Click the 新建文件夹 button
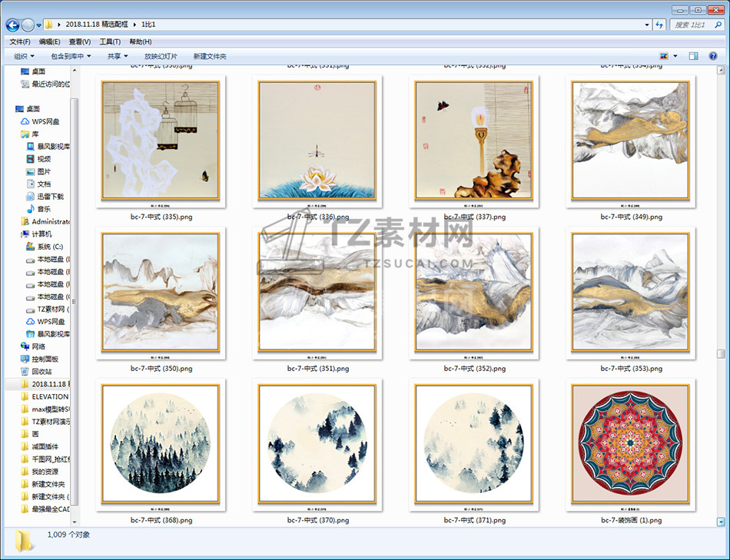 tap(210, 56)
